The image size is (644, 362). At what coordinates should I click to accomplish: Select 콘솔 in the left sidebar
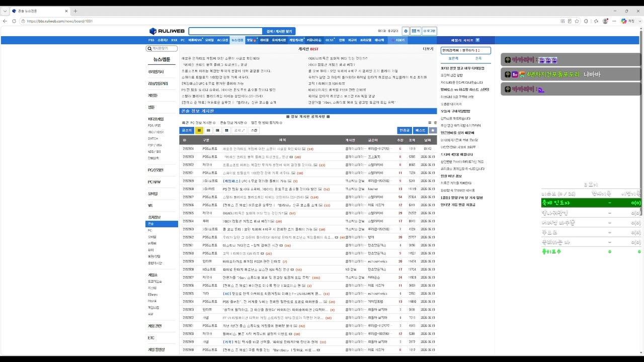tap(162, 224)
